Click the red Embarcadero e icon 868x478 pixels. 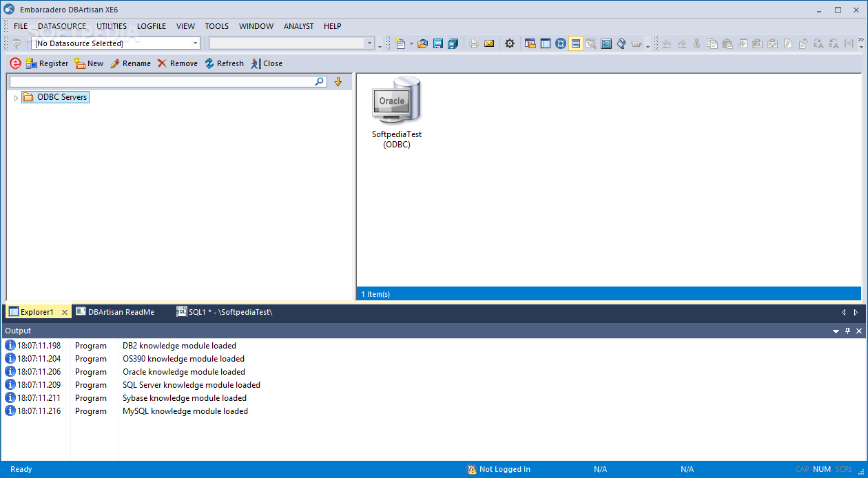(15, 63)
